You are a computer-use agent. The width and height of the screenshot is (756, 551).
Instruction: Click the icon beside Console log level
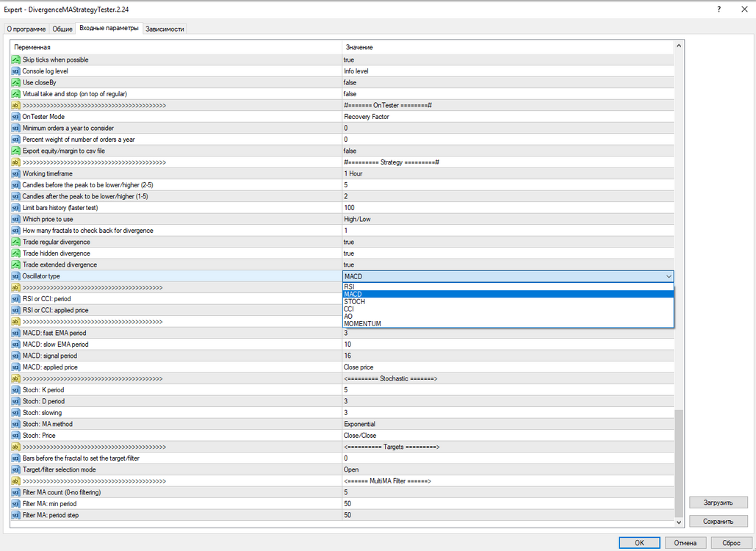(16, 71)
